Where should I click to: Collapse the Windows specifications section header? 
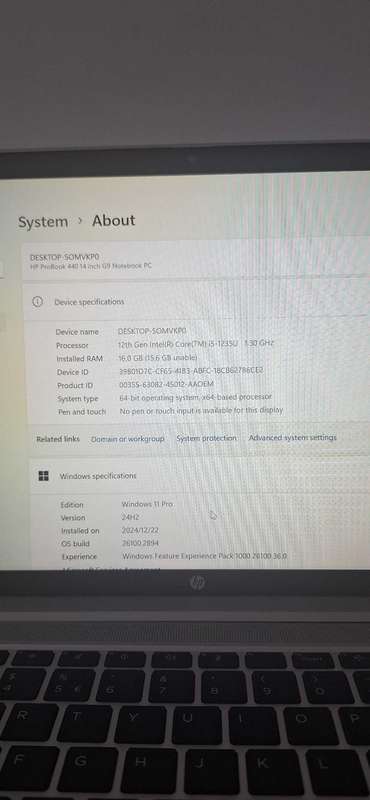(199, 476)
